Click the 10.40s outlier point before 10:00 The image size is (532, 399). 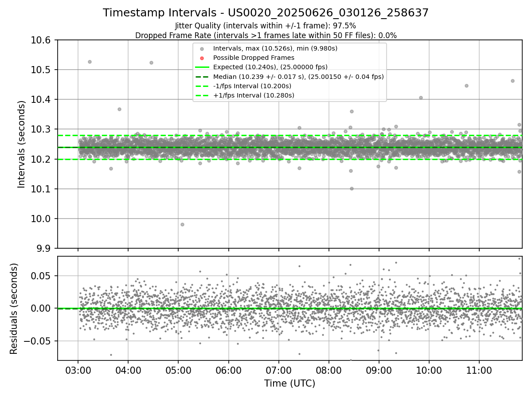(x=421, y=98)
